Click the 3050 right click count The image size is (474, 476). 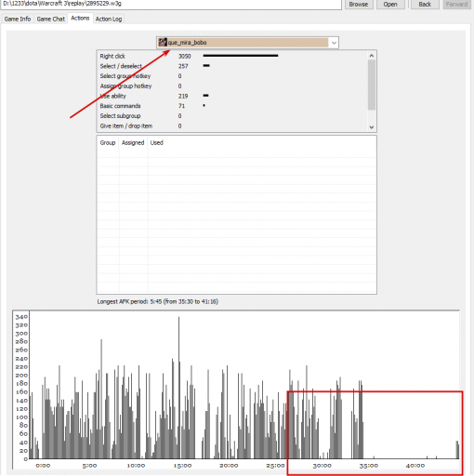tap(184, 56)
